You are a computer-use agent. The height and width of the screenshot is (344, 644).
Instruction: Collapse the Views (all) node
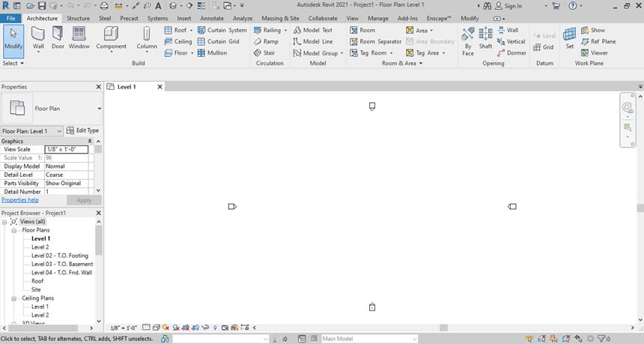click(4, 222)
